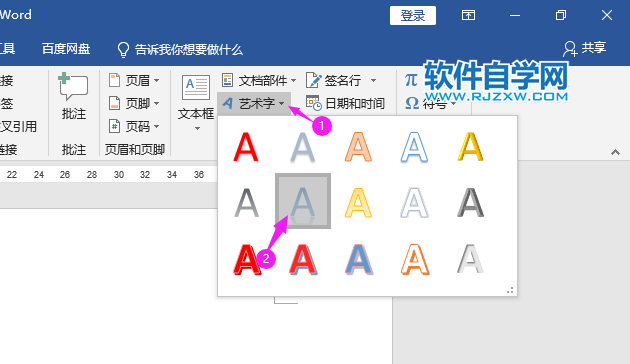Viewport: 630px width, 364px height.
Task: Open the 页脚 footer dropdown
Action: pyautogui.click(x=134, y=104)
